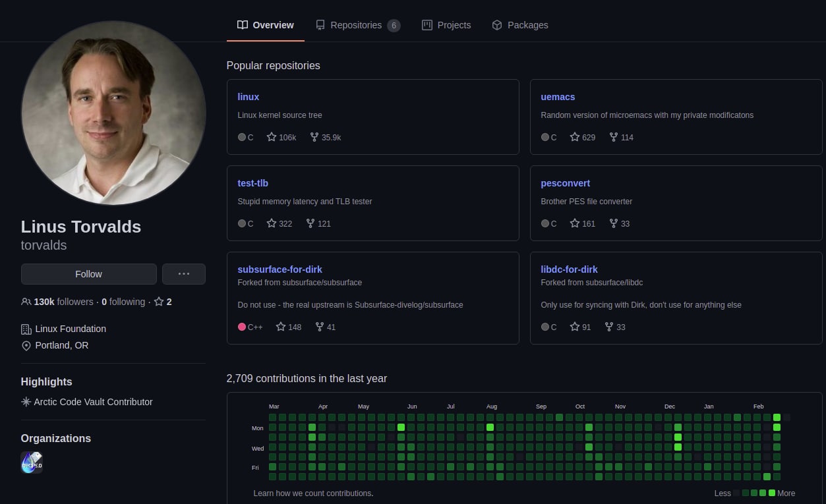View linux forks 35.9k fork icon
The height and width of the screenshot is (504, 826).
[314, 137]
